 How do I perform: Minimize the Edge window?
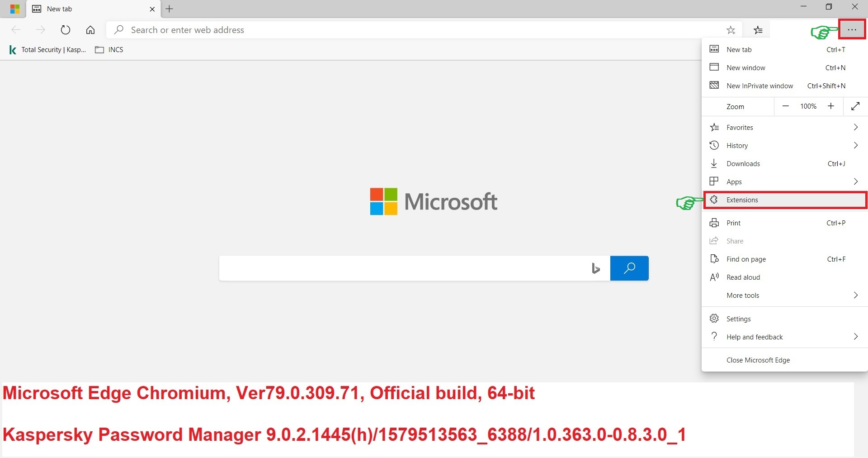point(803,7)
